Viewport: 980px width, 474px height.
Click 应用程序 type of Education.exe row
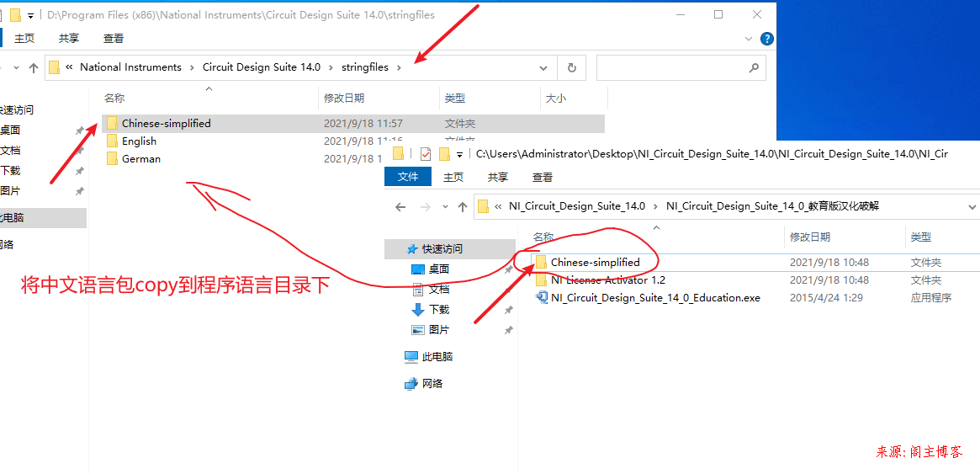[x=931, y=298]
